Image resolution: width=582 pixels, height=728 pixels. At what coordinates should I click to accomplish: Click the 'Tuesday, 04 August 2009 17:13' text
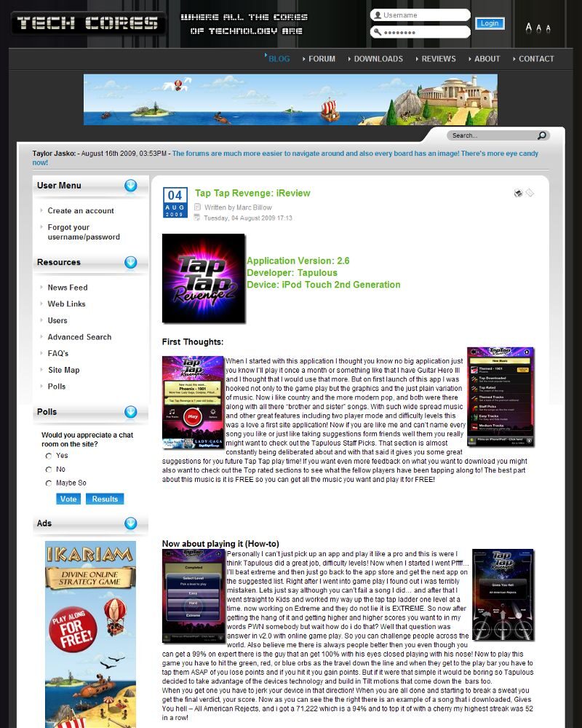click(248, 218)
